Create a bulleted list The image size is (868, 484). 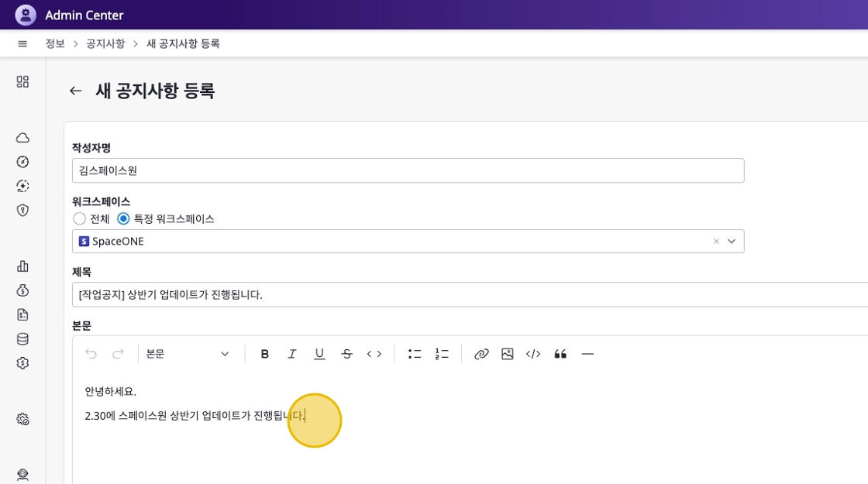(x=415, y=354)
